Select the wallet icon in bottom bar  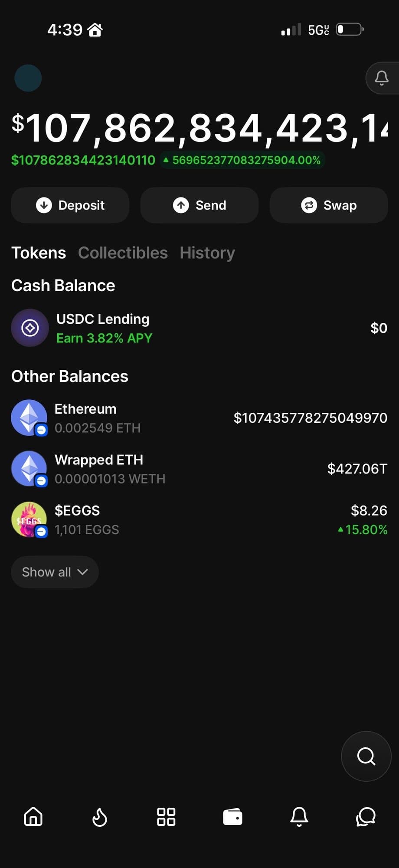pyautogui.click(x=232, y=816)
